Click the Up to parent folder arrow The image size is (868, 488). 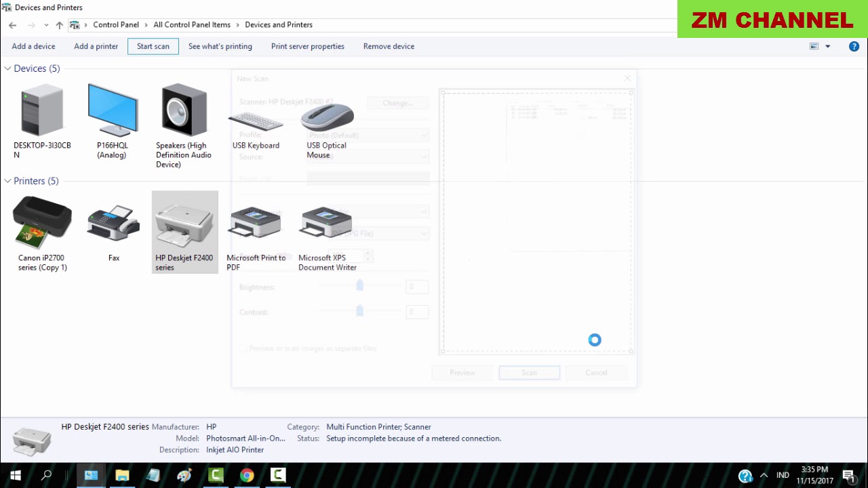pyautogui.click(x=59, y=25)
